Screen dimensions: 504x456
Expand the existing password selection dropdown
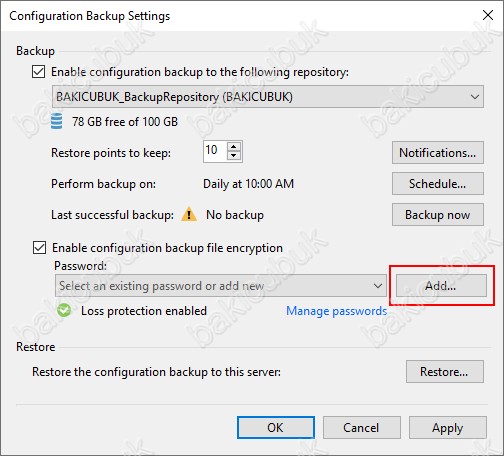221,286
